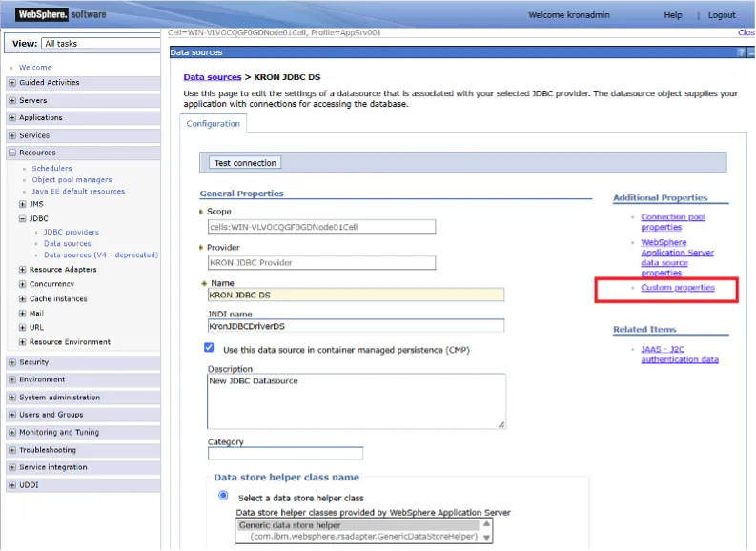The width and height of the screenshot is (756, 551).
Task: Click Help in the top banner
Action: [673, 15]
